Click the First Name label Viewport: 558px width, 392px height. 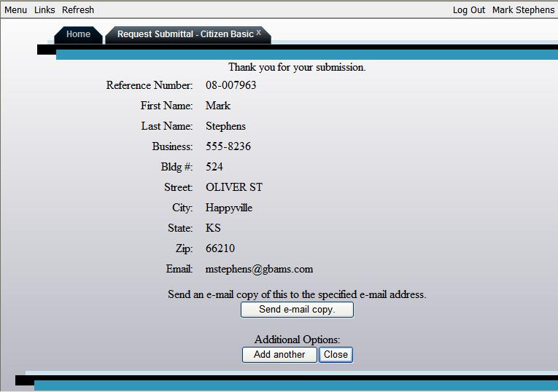[166, 106]
